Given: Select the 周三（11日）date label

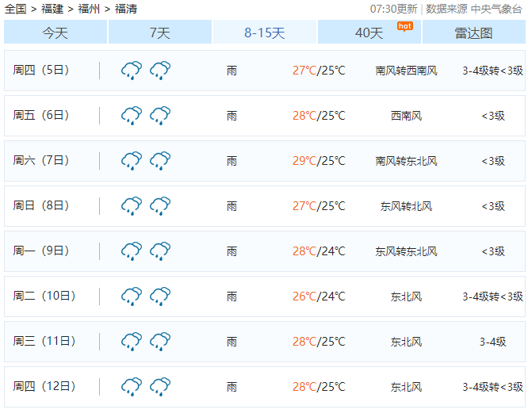Looking at the screenshot, I should (x=44, y=341).
